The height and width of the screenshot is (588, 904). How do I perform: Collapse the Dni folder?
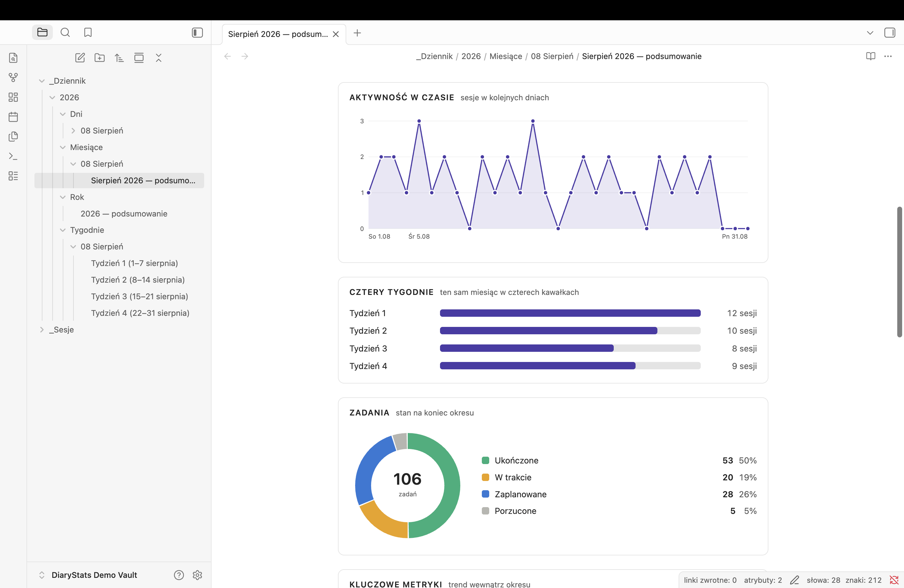63,114
